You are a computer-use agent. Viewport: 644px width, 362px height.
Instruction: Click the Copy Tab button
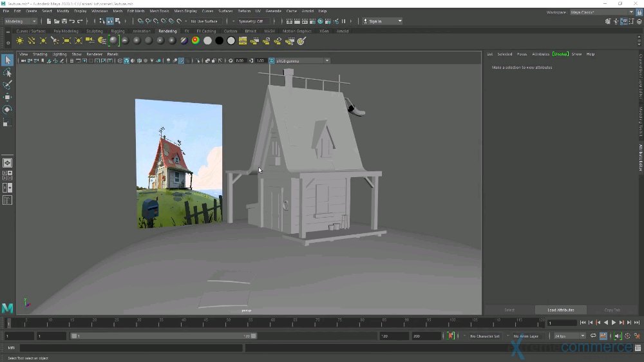pos(612,310)
